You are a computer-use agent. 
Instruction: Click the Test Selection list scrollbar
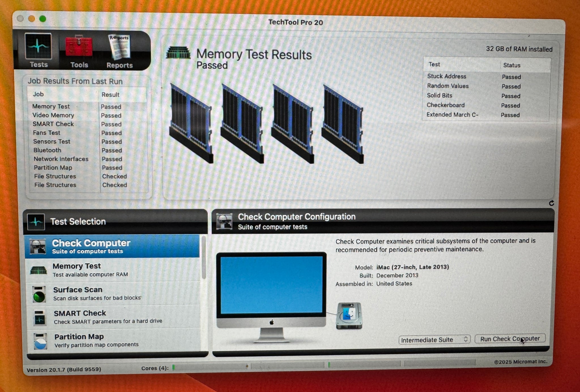(x=204, y=258)
